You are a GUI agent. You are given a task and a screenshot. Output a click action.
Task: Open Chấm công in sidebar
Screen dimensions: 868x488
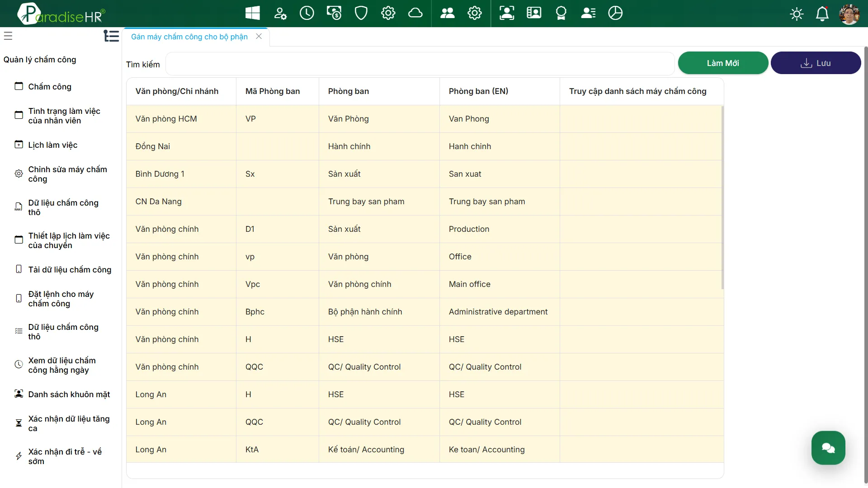(50, 87)
